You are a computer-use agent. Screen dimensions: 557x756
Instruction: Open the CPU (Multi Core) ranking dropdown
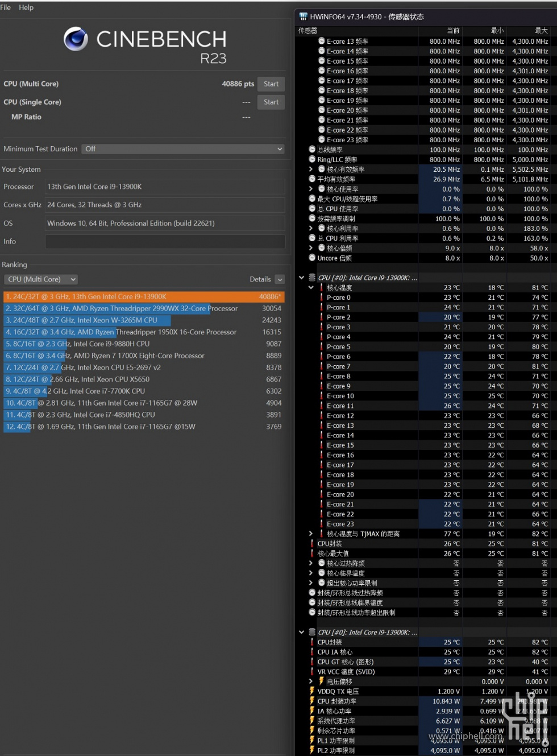[41, 279]
